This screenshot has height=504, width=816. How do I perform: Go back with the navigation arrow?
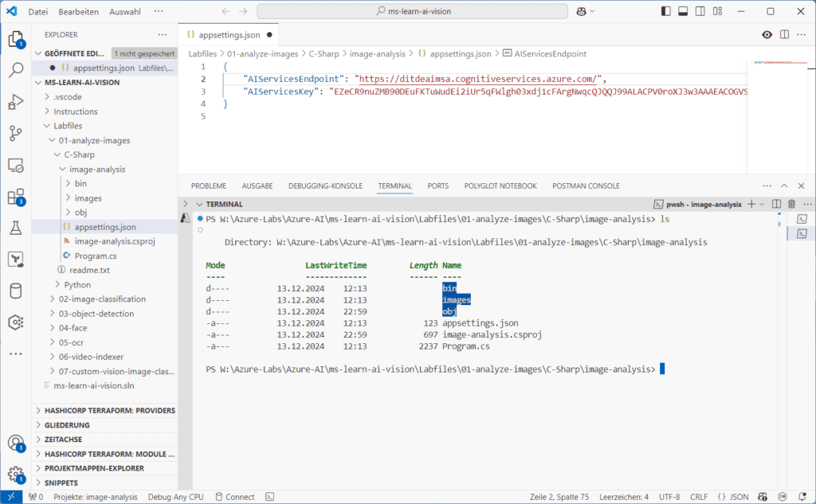point(226,11)
